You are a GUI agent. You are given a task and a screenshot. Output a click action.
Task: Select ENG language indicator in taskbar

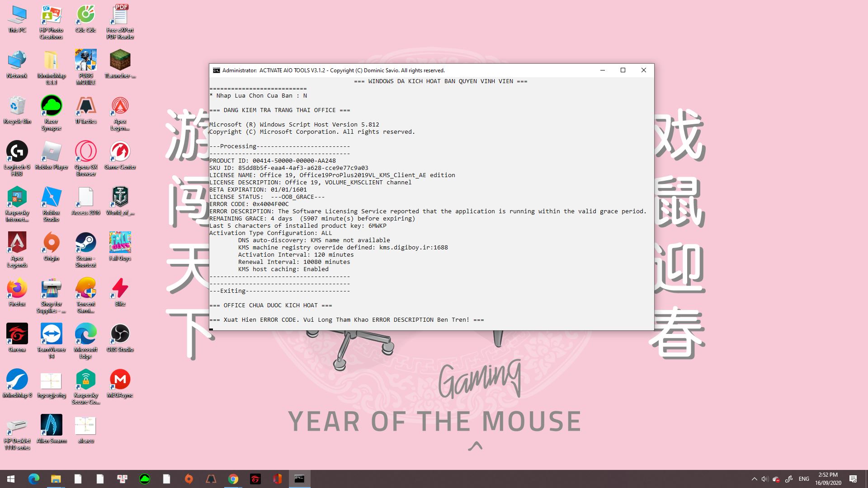coord(804,479)
